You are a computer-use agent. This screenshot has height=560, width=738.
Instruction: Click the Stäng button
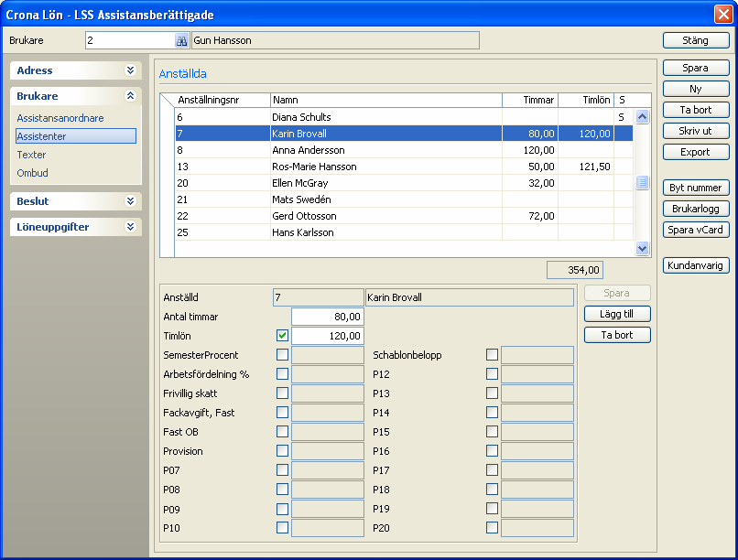coord(696,40)
